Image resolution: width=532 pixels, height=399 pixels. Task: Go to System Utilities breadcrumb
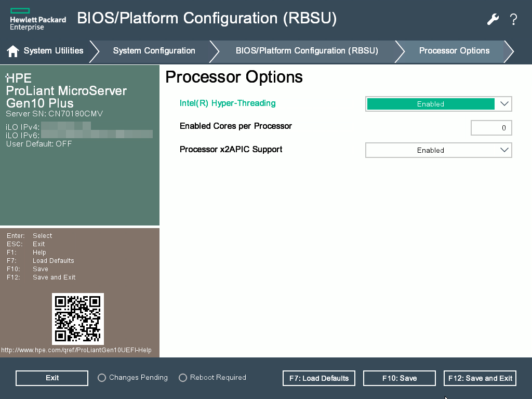coord(54,50)
